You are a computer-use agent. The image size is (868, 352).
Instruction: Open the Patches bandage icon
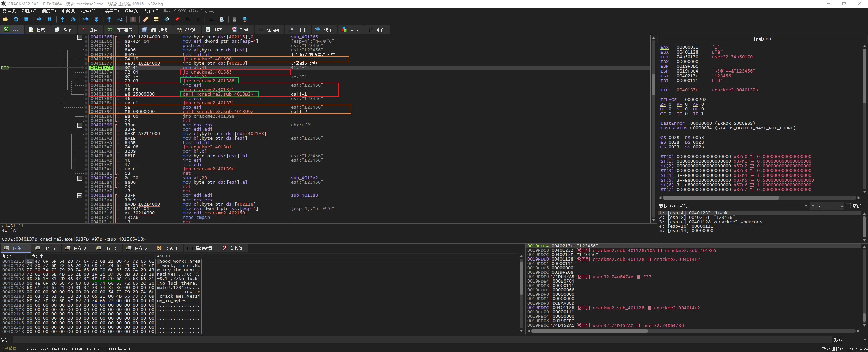point(146,19)
